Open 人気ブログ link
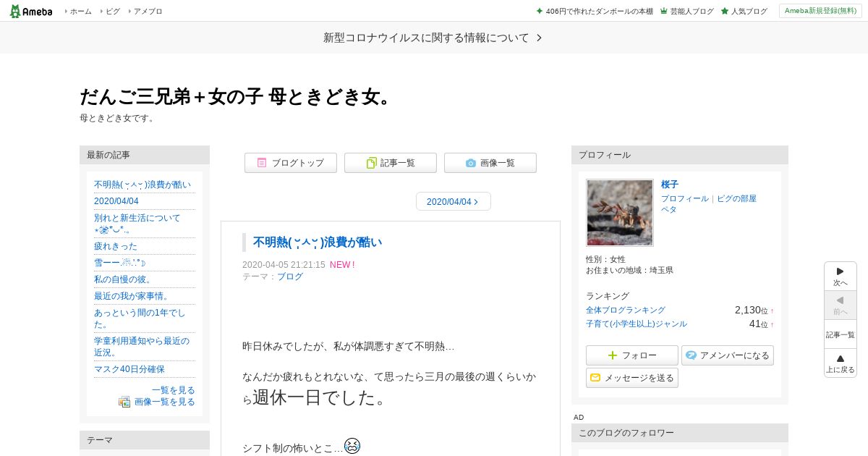The width and height of the screenshot is (868, 456). [x=749, y=11]
